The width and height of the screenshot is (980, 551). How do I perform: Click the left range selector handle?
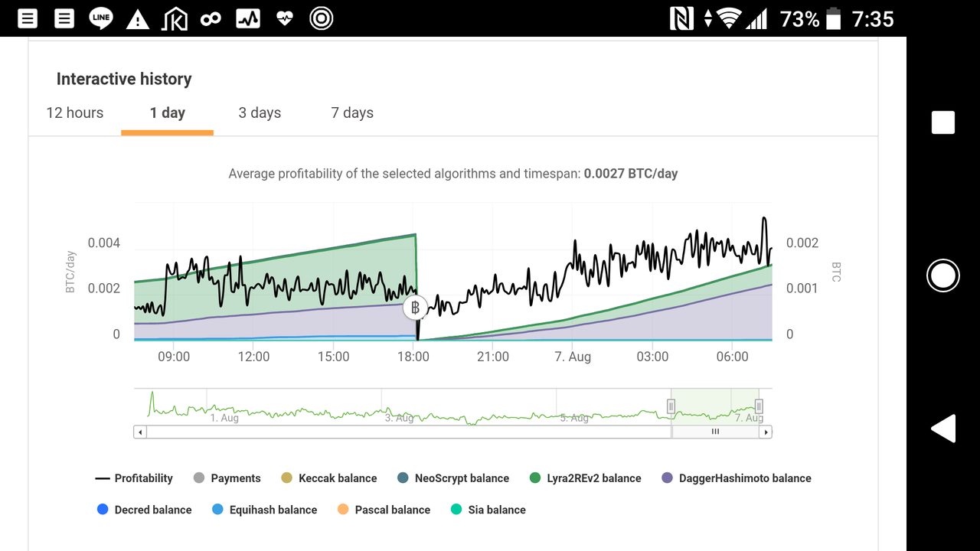pos(671,406)
